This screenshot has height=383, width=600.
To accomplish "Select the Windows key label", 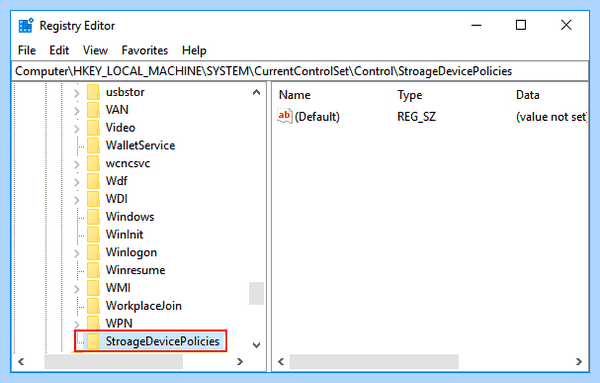I will click(130, 217).
